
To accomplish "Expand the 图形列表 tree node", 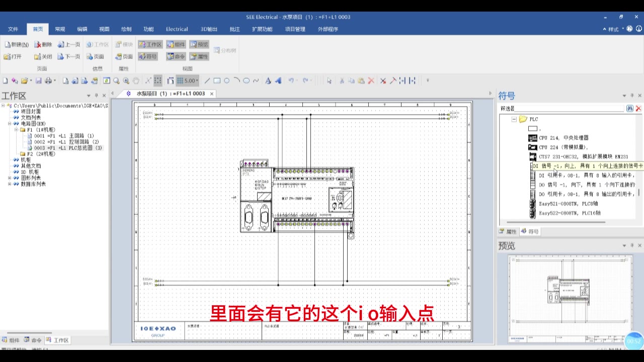I will click(10, 177).
